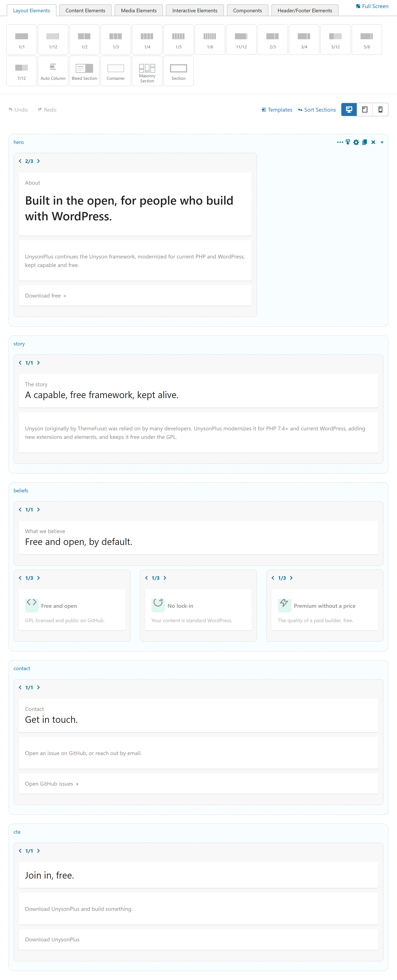Add a 1/2 column layout element
The width and height of the screenshot is (397, 980).
tap(84, 39)
